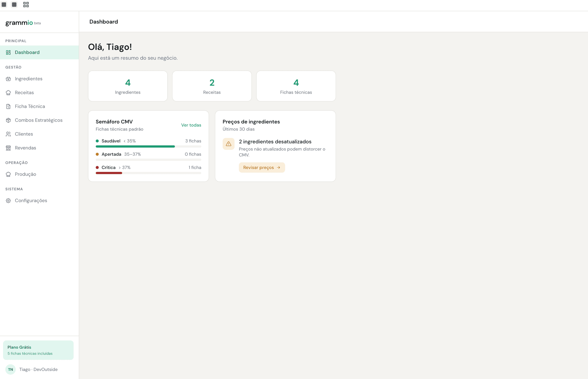The width and height of the screenshot is (588, 379).
Task: Click the Ficha Técnica document icon
Action: [8, 106]
